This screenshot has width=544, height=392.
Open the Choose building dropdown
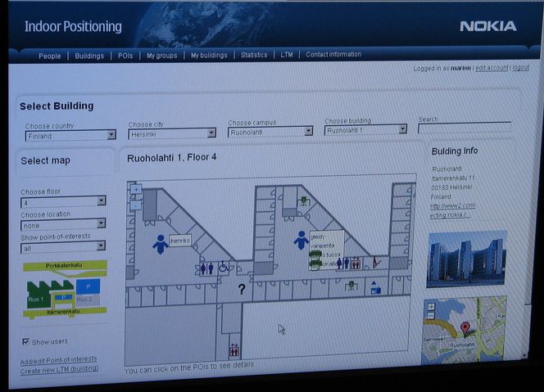pyautogui.click(x=365, y=130)
